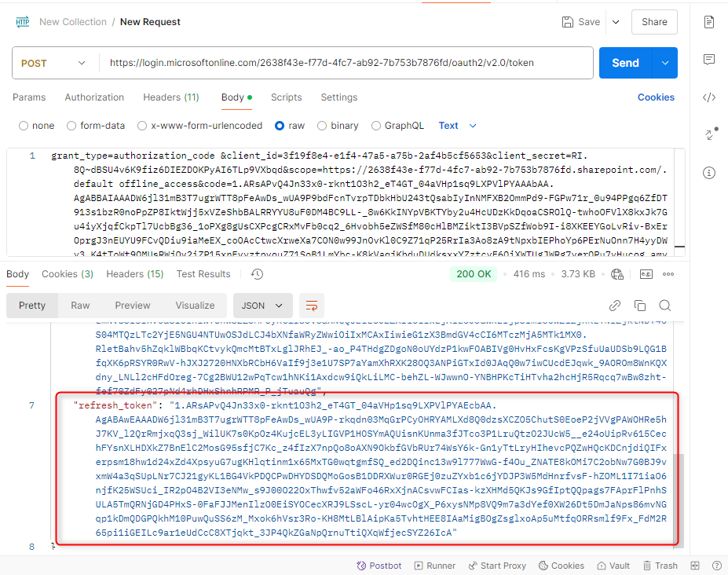728x575 pixels.
Task: Open the help question mark icon
Action: (717, 566)
